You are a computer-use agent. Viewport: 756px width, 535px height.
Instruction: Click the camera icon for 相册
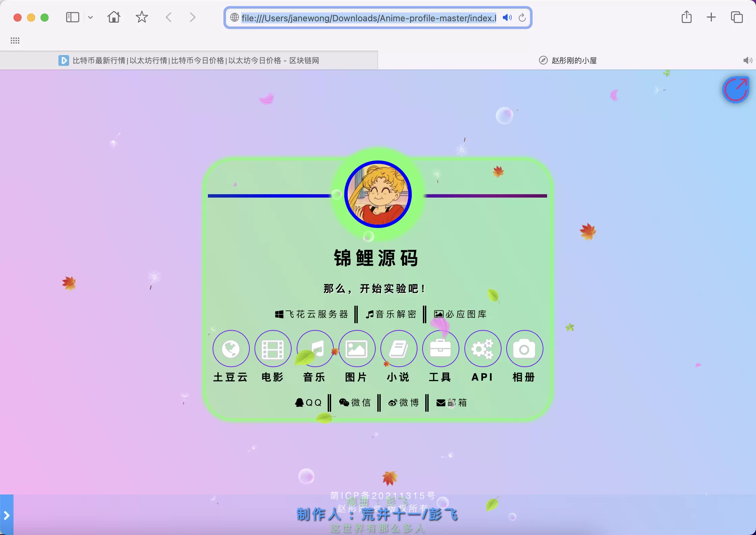click(524, 349)
